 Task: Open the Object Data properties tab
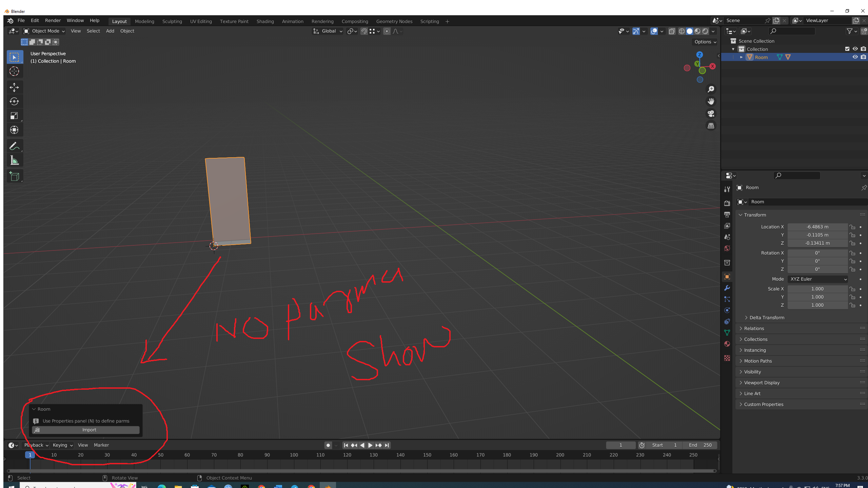[727, 333]
